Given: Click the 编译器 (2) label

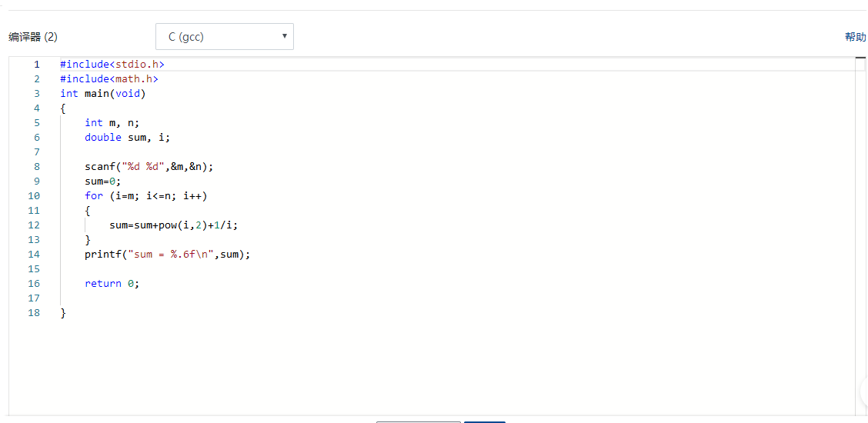Looking at the screenshot, I should point(33,37).
